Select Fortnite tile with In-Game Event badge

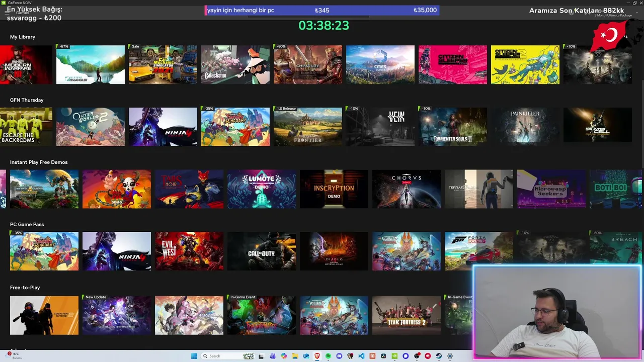point(262,315)
